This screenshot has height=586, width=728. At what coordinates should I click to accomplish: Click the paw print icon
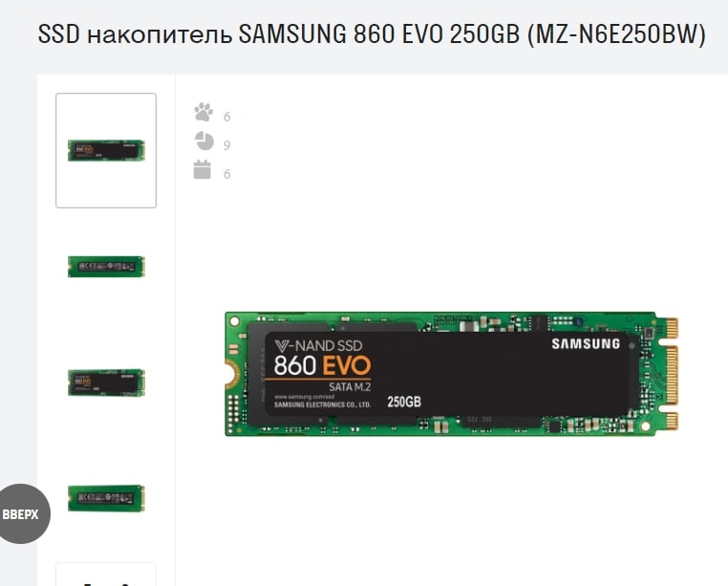203,112
